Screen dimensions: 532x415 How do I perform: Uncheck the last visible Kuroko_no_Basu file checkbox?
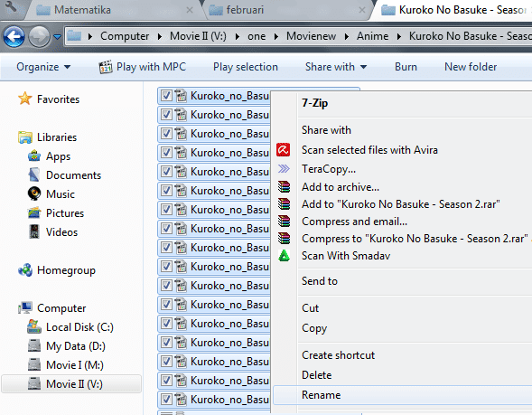(x=166, y=400)
